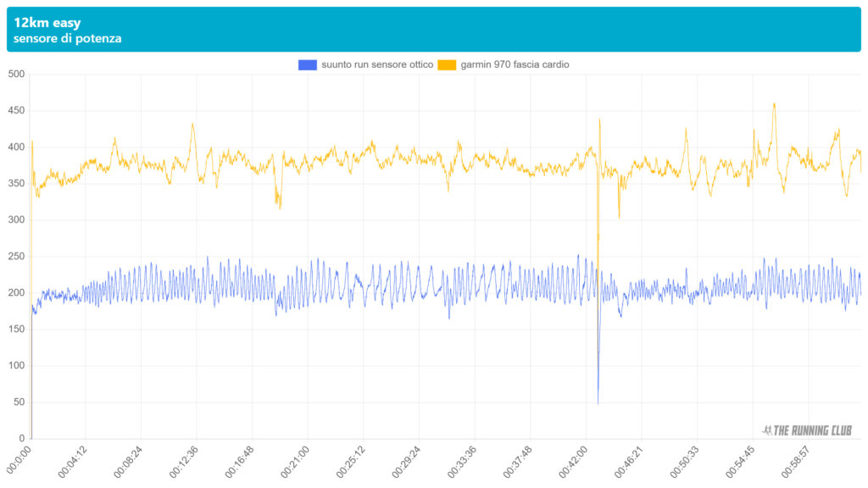Click the 00:12:36 time axis label
This screenshot has height=488, width=868.
click(x=185, y=462)
